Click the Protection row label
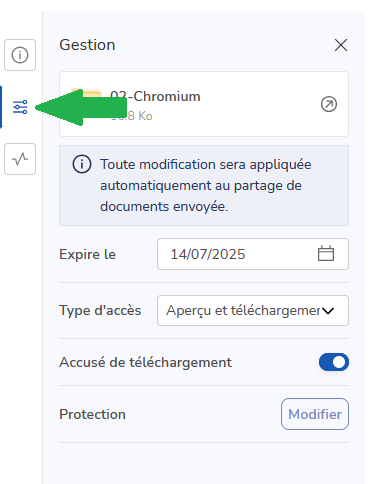This screenshot has height=484, width=384. click(92, 414)
